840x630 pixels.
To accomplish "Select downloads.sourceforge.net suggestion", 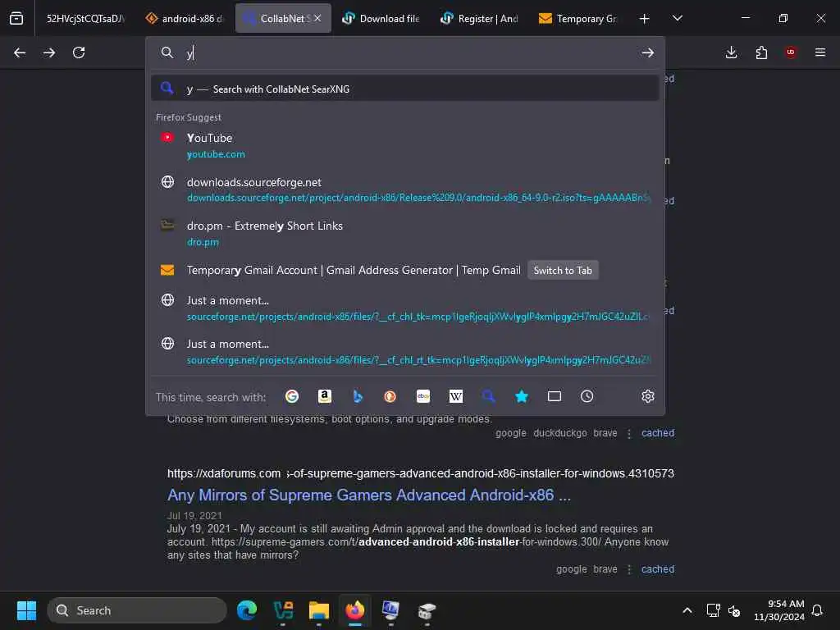I will coord(404,189).
